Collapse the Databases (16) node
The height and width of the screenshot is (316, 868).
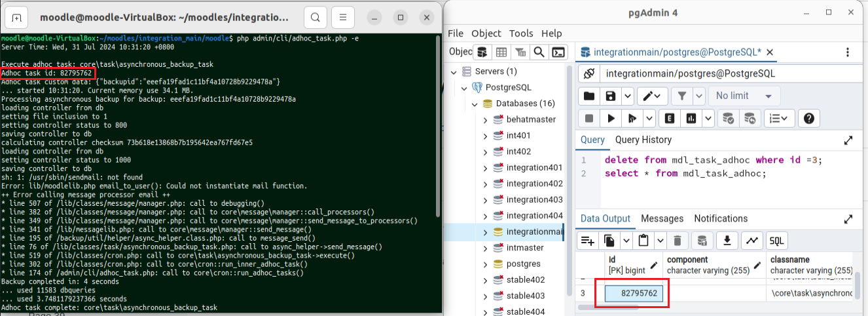pyautogui.click(x=475, y=104)
